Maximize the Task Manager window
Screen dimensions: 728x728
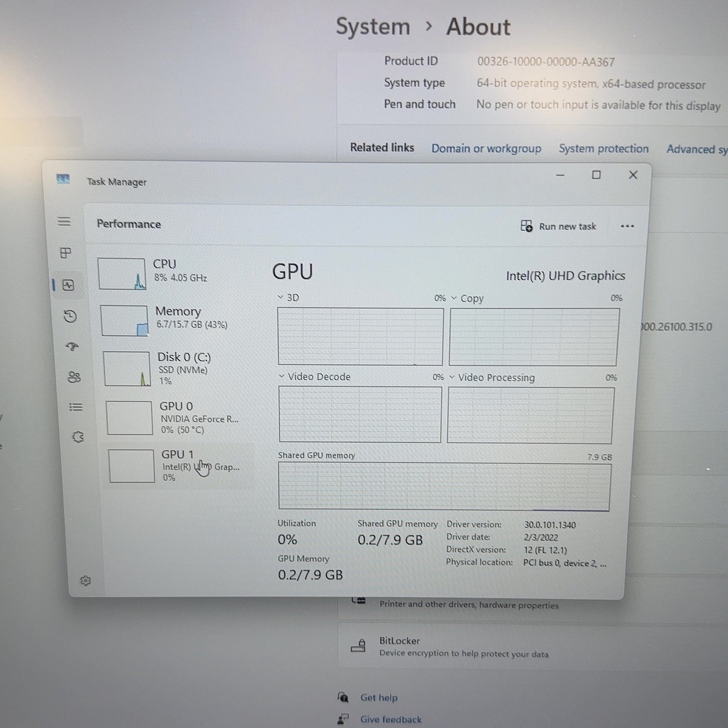tap(597, 175)
